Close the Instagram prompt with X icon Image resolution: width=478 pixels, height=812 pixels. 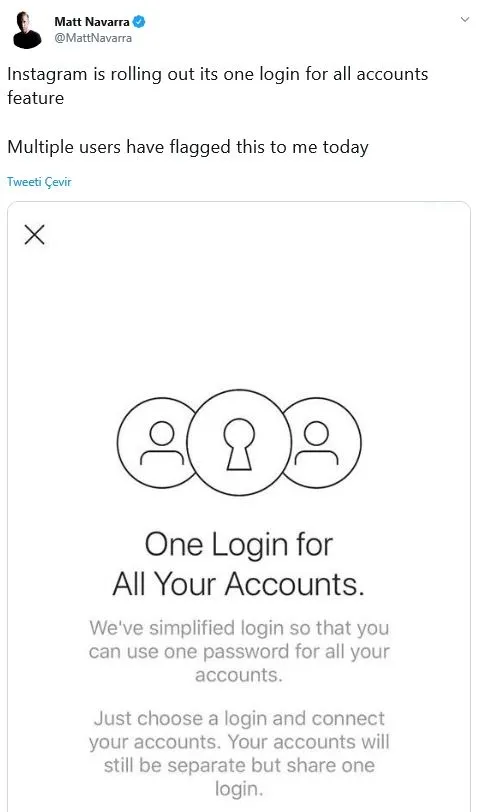[x=35, y=235]
